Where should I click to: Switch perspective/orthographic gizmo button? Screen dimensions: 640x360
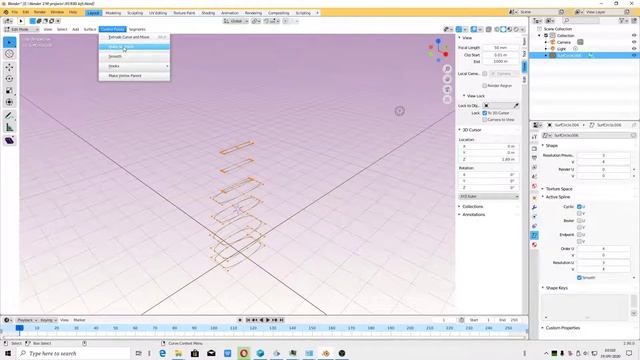tap(447, 100)
